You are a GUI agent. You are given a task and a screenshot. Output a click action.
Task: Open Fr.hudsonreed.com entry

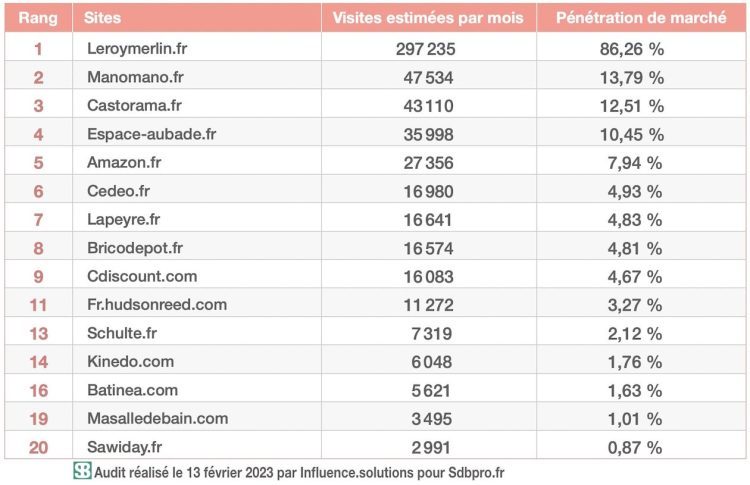155,304
